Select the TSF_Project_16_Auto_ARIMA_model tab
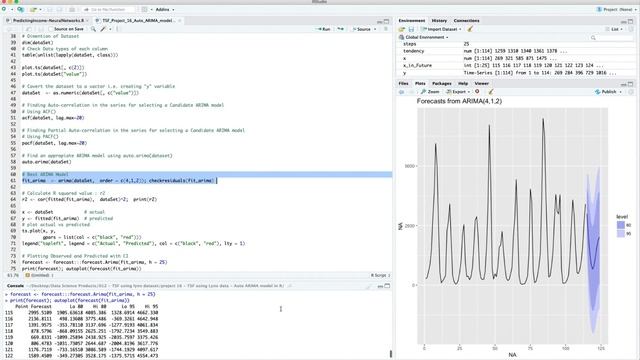Image resolution: width=640 pixels, height=360 pixels. point(138,20)
